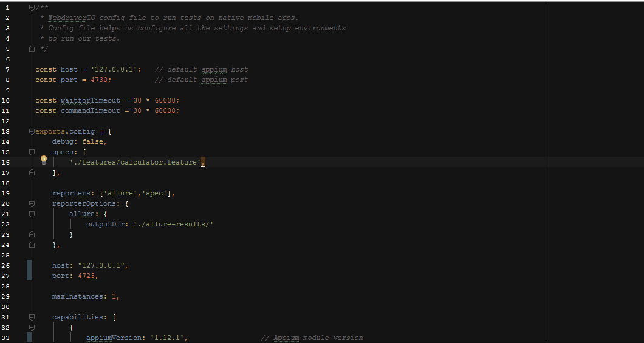Click the 'reporters' property key
Screen dimensions: 644x343
pos(72,193)
